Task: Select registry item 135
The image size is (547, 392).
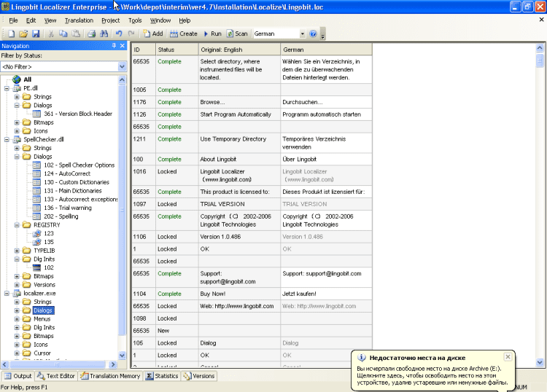Action: (43, 242)
